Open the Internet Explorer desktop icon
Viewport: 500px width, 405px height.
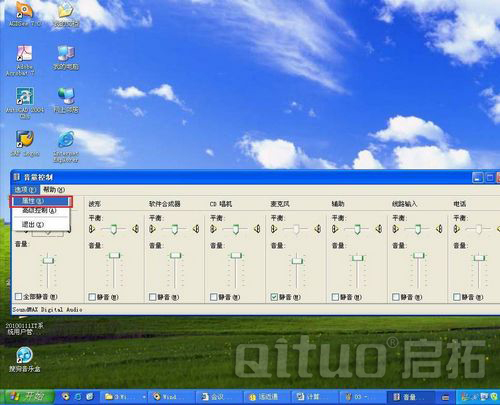pyautogui.click(x=66, y=147)
